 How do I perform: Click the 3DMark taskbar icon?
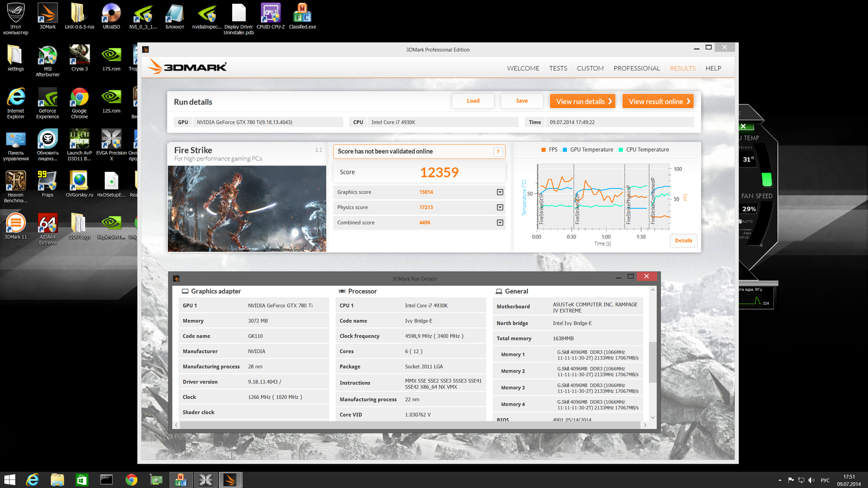point(230,480)
